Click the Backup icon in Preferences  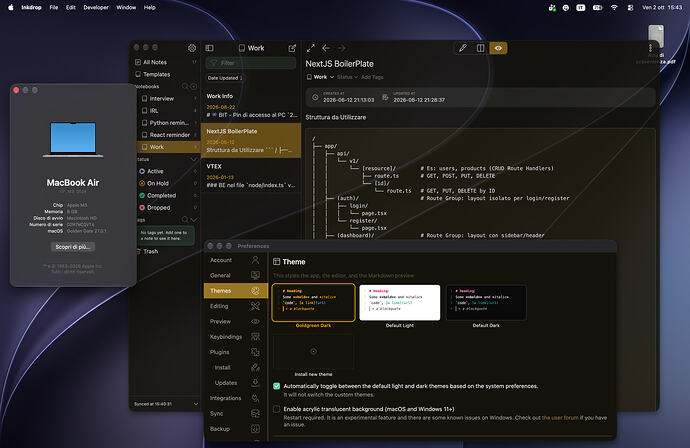(255, 429)
